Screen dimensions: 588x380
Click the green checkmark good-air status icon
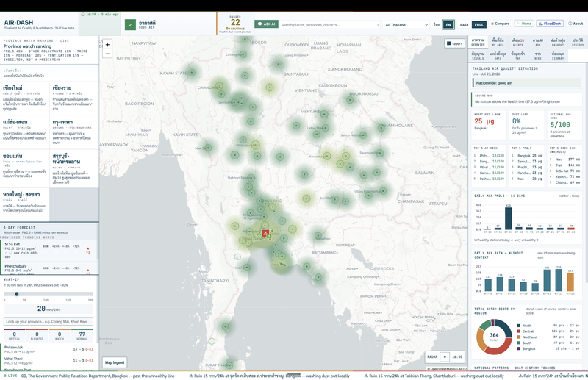[x=130, y=25]
